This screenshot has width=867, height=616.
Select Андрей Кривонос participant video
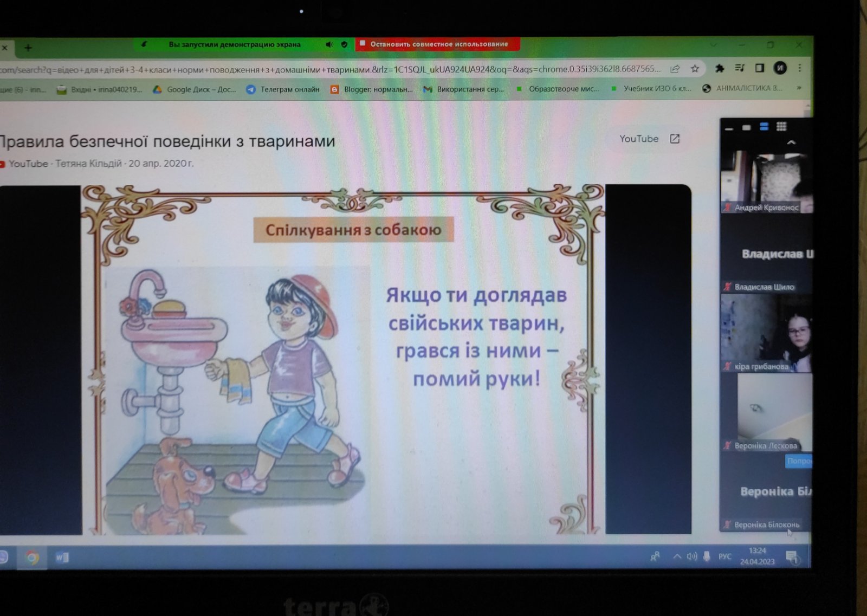tap(766, 182)
